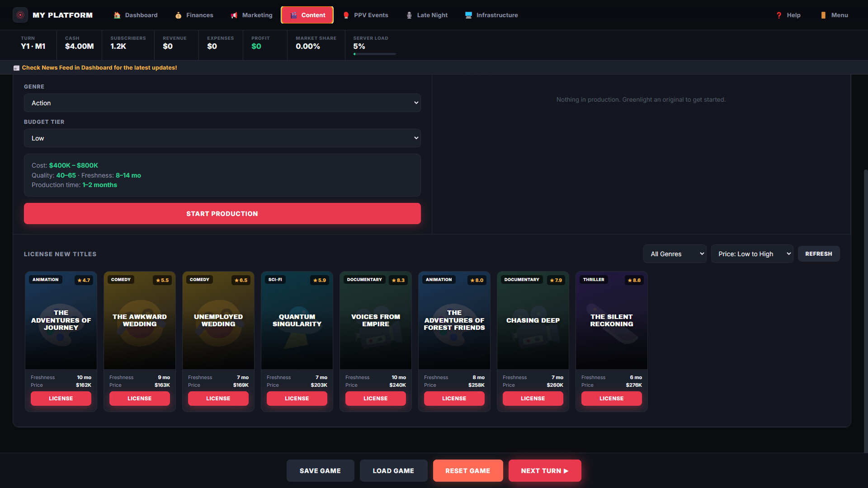Click the My Platform logo icon

click(20, 15)
